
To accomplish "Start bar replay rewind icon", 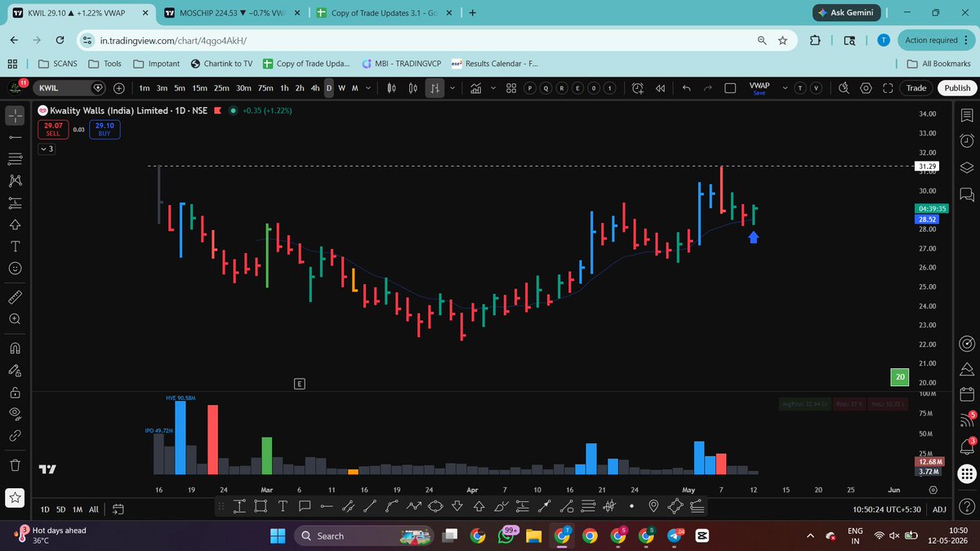I will pos(660,88).
